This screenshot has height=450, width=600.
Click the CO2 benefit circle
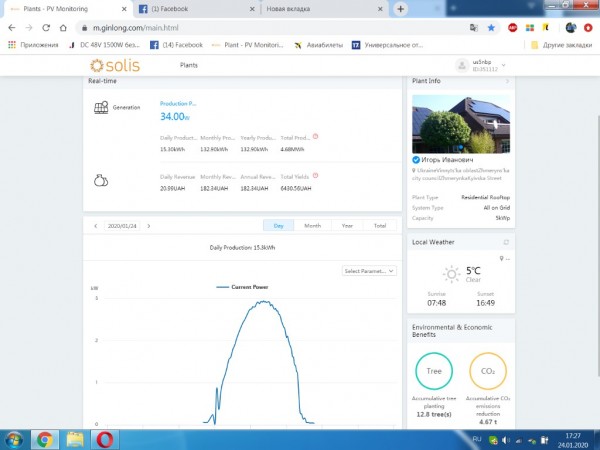[488, 371]
